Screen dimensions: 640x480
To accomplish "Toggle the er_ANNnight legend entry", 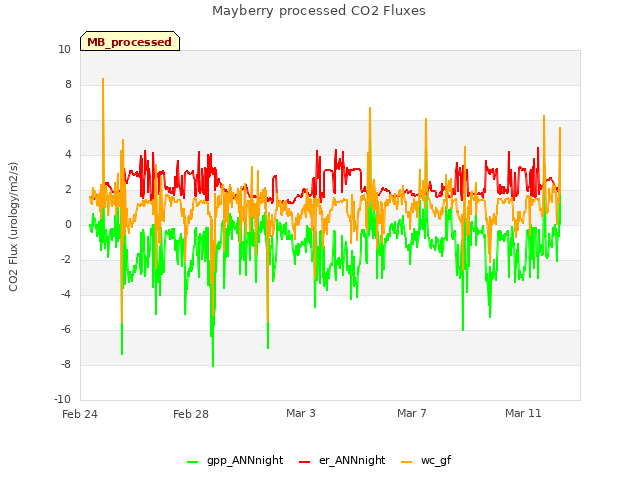I will pos(342,460).
